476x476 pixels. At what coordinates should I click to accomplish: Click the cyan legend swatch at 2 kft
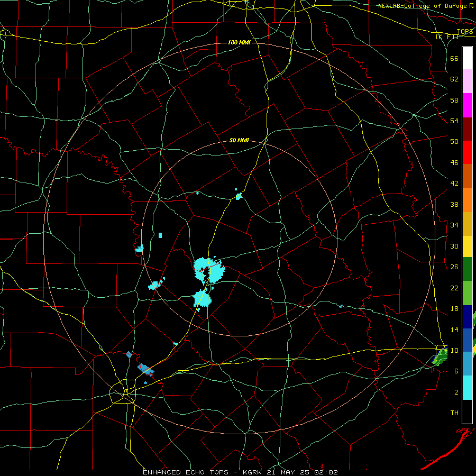click(x=467, y=388)
